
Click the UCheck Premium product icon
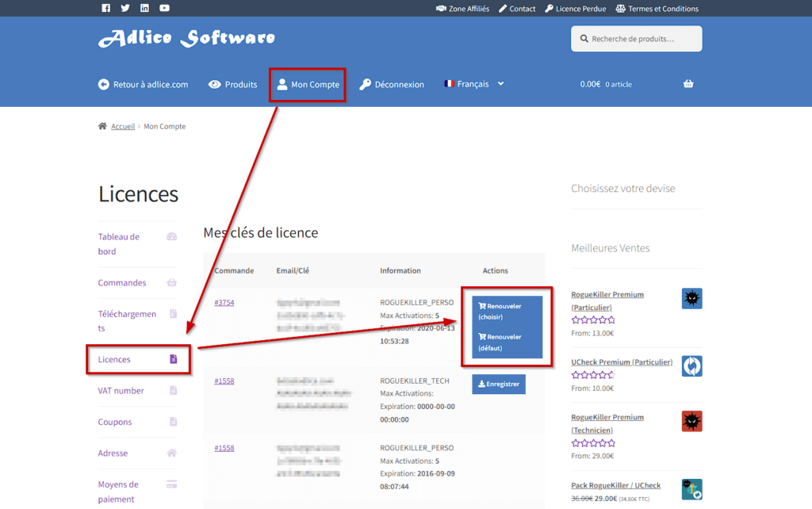(x=691, y=366)
